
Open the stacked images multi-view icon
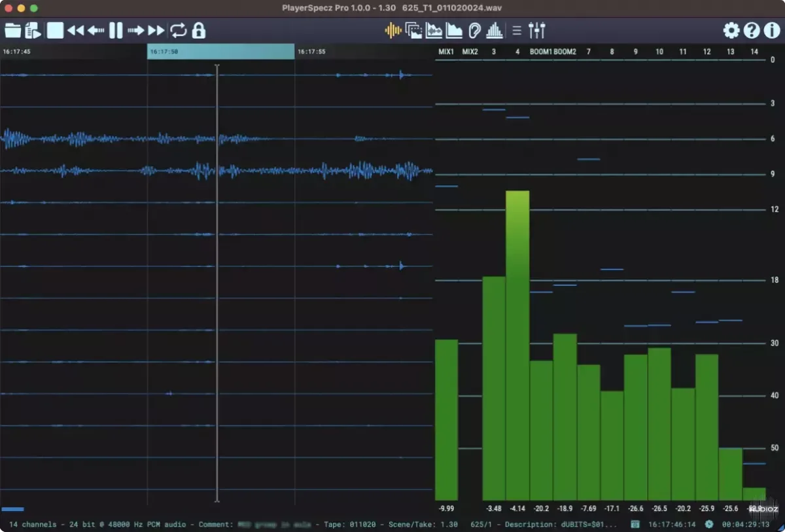(413, 30)
